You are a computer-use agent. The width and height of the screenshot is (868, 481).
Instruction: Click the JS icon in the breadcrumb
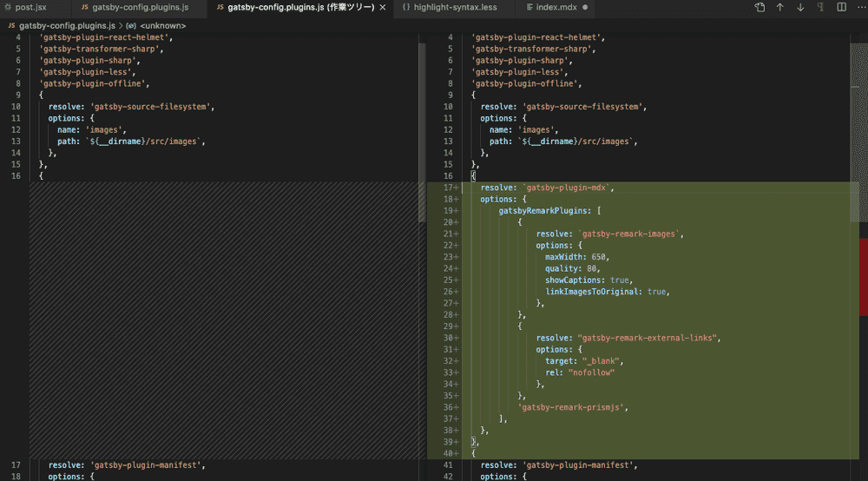click(x=11, y=25)
